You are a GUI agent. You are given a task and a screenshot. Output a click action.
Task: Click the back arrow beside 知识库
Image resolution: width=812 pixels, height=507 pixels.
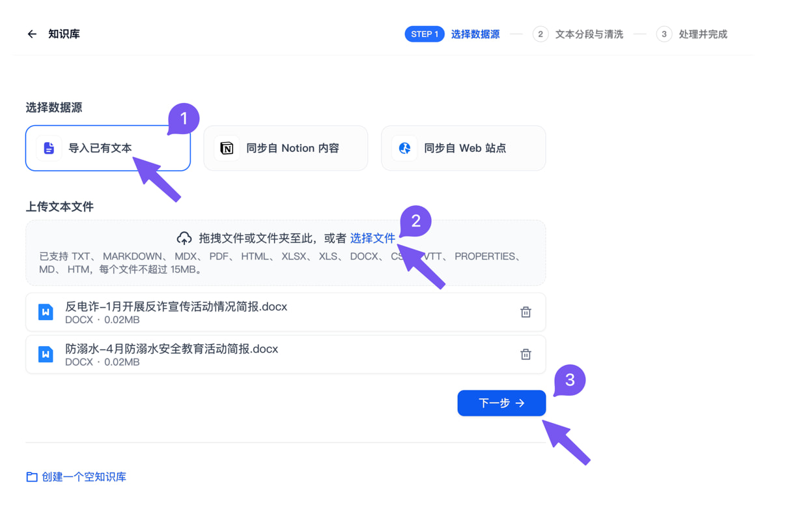tap(32, 34)
